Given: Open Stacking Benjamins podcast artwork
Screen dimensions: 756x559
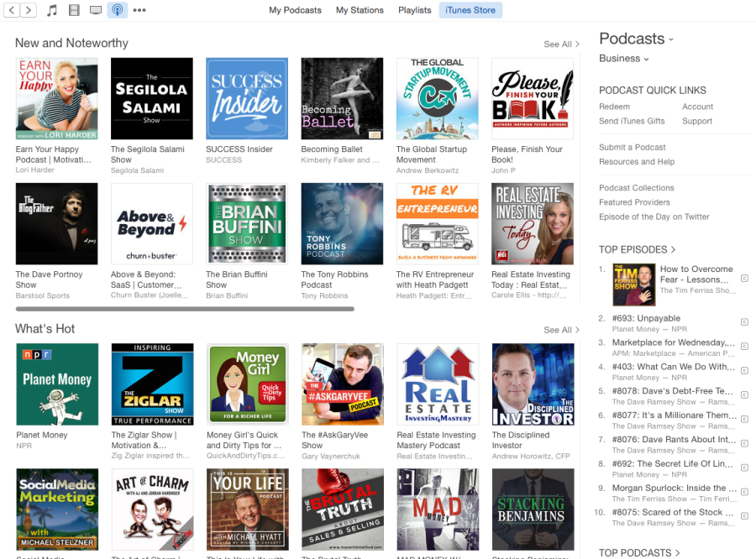Looking at the screenshot, I should point(533,509).
